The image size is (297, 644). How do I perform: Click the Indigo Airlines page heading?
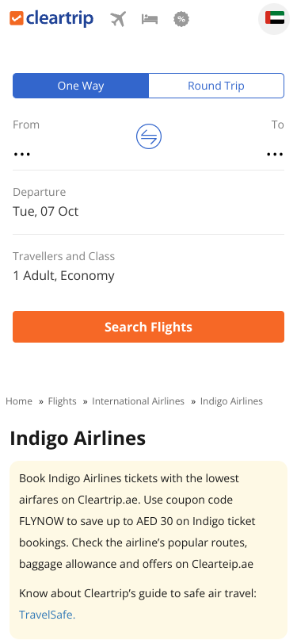(x=78, y=439)
